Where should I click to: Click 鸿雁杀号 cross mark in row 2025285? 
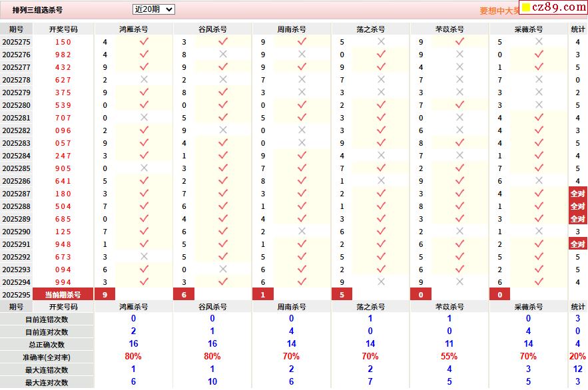click(144, 168)
